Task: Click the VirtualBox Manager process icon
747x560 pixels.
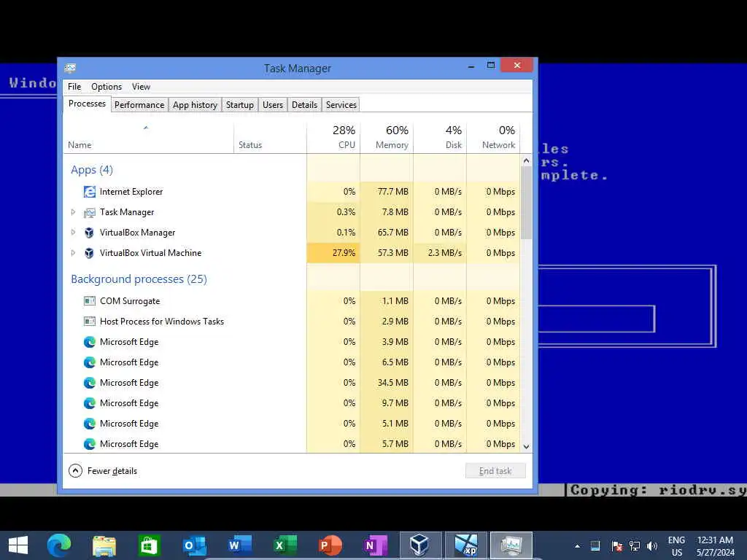Action: 89,233
